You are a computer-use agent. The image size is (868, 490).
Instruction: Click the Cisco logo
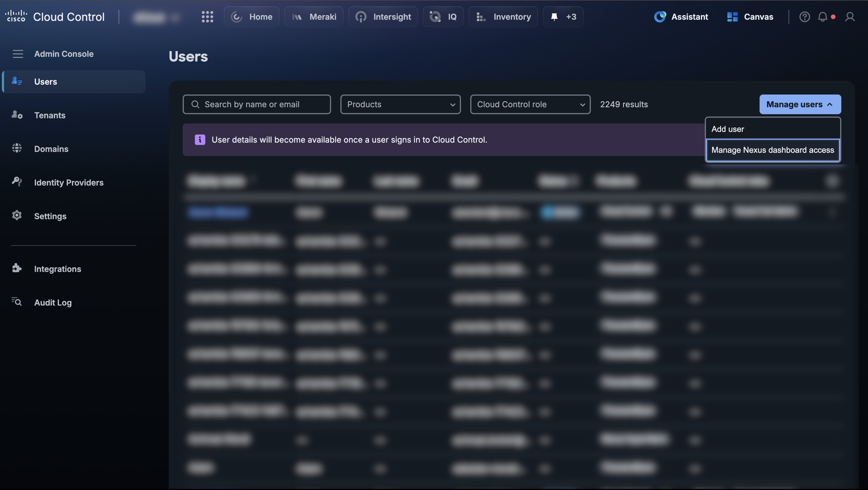point(16,16)
